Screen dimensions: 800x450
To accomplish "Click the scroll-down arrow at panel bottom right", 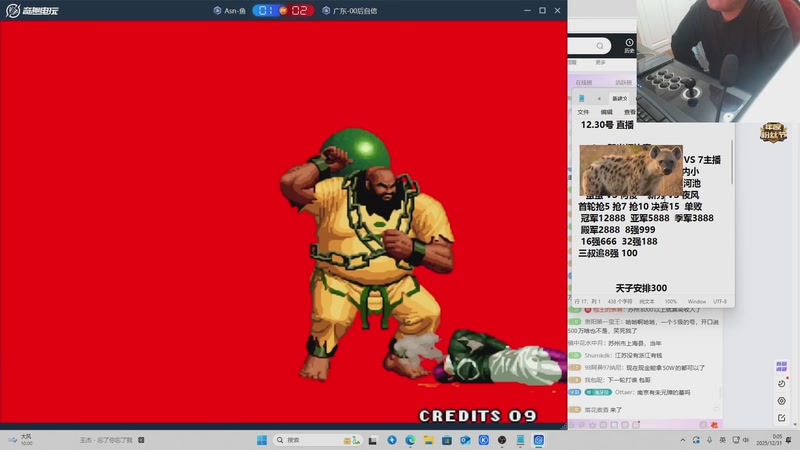I will [795, 424].
